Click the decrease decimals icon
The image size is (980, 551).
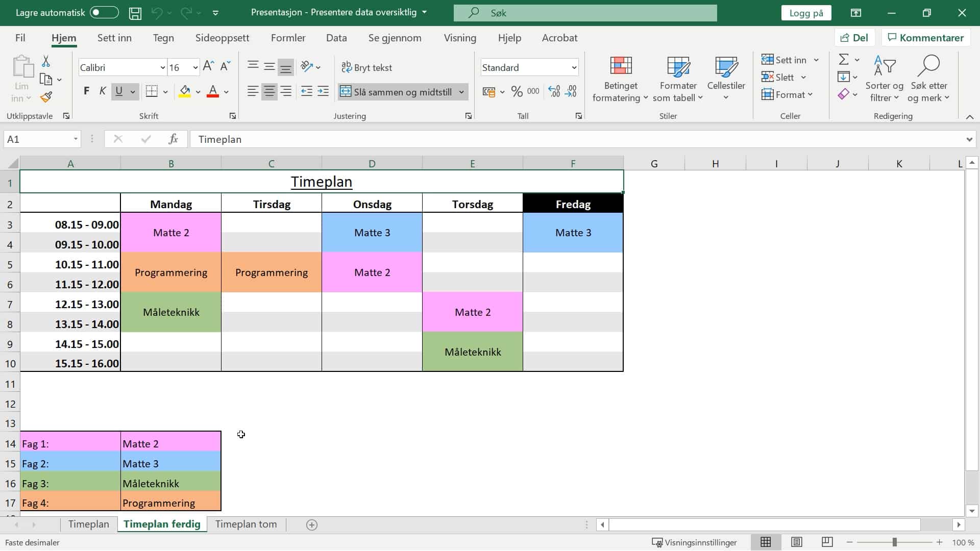[x=571, y=91]
